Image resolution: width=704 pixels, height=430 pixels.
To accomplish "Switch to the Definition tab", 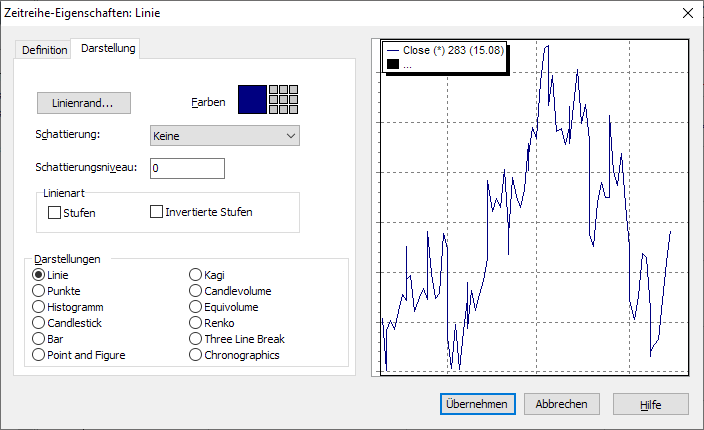I will click(45, 49).
